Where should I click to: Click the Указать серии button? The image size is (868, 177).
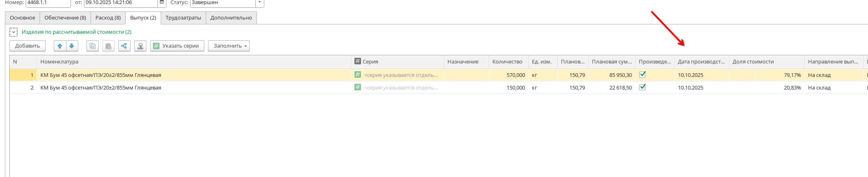tap(176, 46)
